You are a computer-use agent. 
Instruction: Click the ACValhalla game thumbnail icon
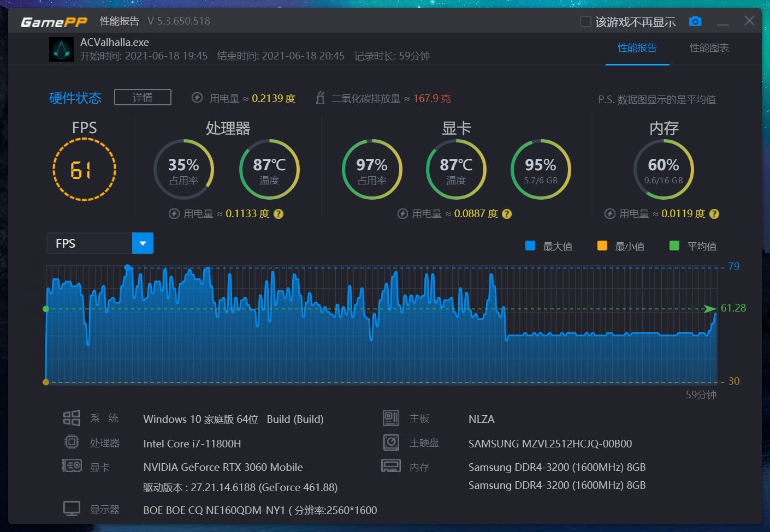click(x=61, y=49)
